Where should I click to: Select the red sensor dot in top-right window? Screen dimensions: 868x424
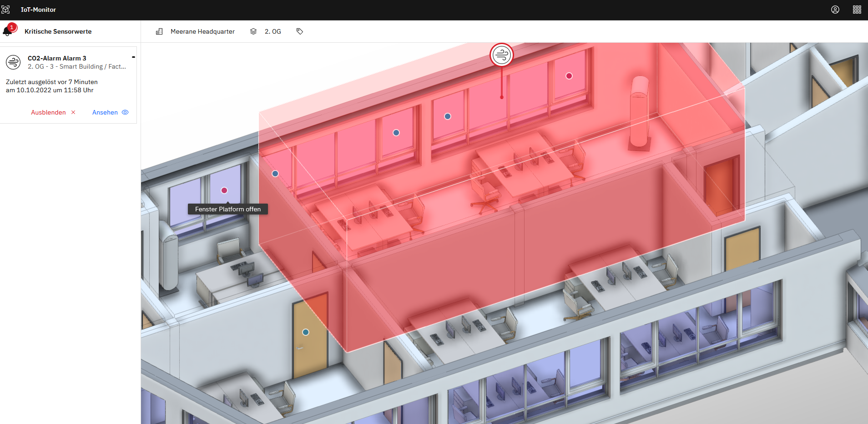[x=569, y=76]
